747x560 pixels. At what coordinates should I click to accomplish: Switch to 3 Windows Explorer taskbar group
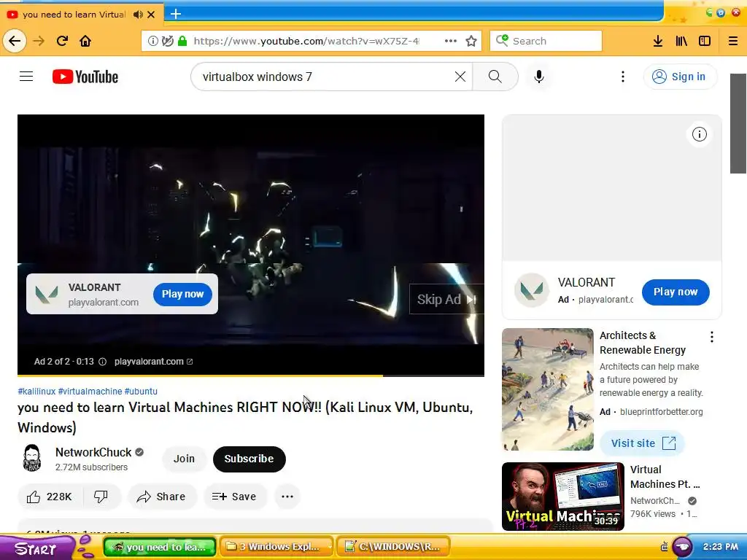pyautogui.click(x=277, y=547)
